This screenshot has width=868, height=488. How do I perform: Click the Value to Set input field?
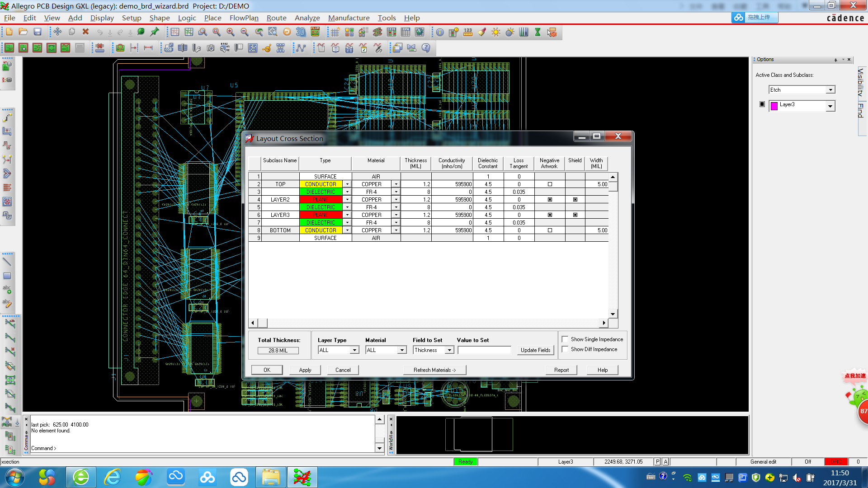coord(484,350)
